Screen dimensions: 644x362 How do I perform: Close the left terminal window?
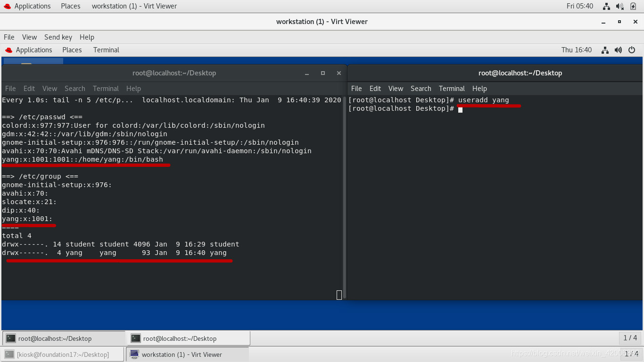339,73
